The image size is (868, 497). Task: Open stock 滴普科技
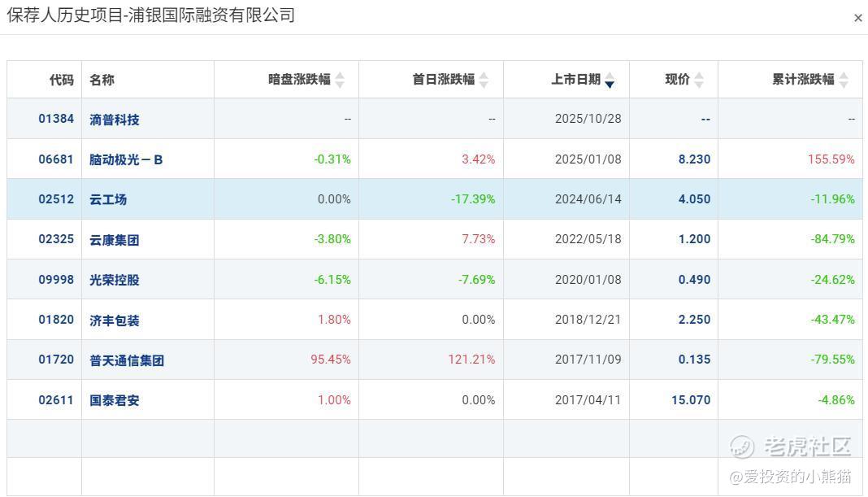(115, 119)
